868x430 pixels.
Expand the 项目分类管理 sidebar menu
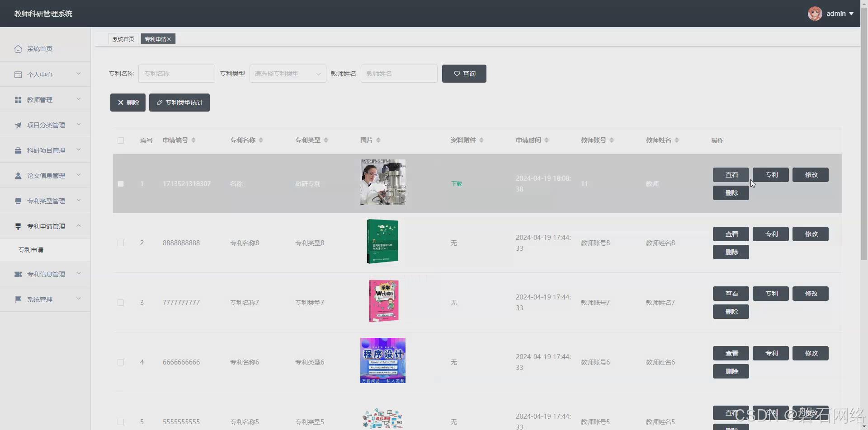[x=79, y=125]
